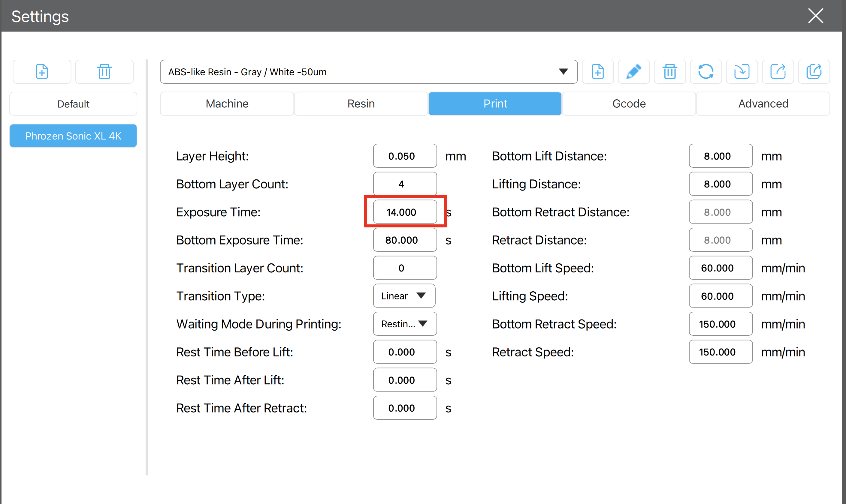Screen dimensions: 846x504
Task: Click the Exposure Time input field
Action: [x=405, y=212]
